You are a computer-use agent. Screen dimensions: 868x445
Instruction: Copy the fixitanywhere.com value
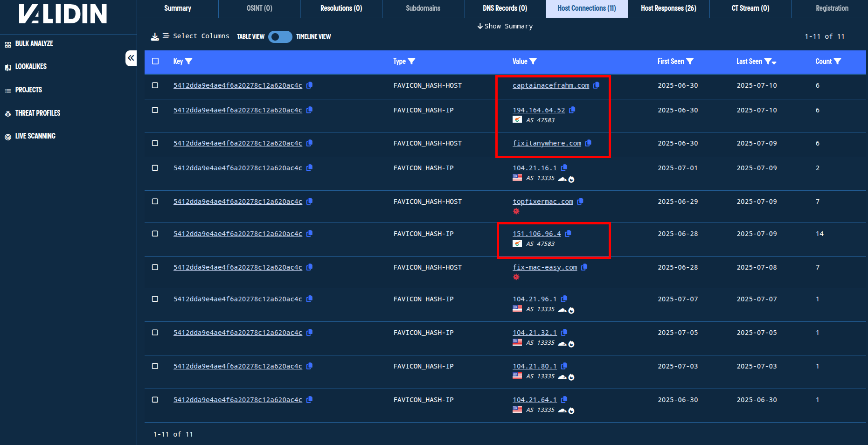tap(588, 143)
